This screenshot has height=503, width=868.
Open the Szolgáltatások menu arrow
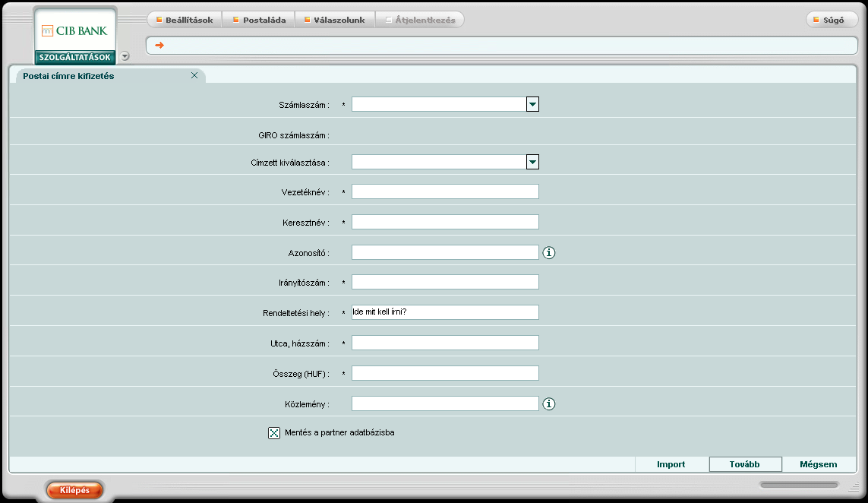[x=125, y=56]
